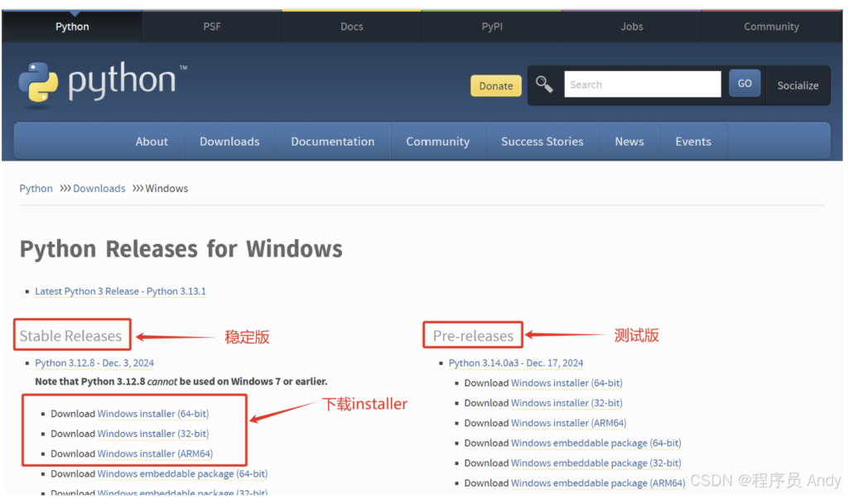Click the Python logo icon
Image resolution: width=848 pixels, height=504 pixels.
tap(39, 83)
